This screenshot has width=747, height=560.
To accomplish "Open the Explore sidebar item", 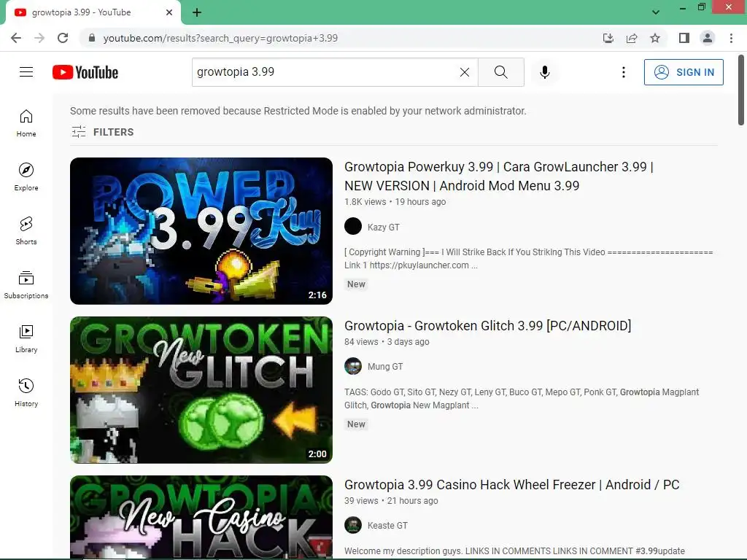I will 26,177.
